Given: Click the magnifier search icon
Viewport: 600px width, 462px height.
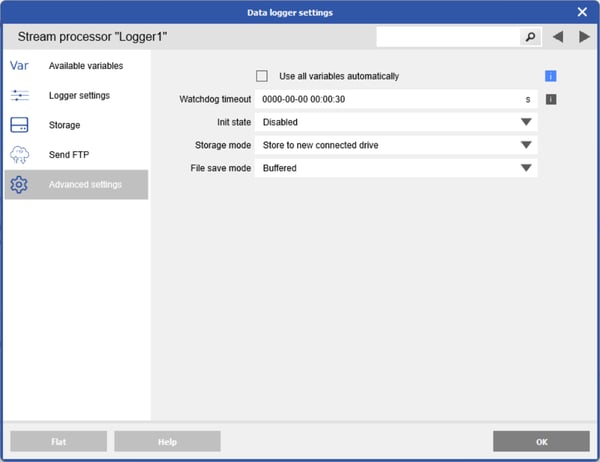Looking at the screenshot, I should click(x=530, y=37).
